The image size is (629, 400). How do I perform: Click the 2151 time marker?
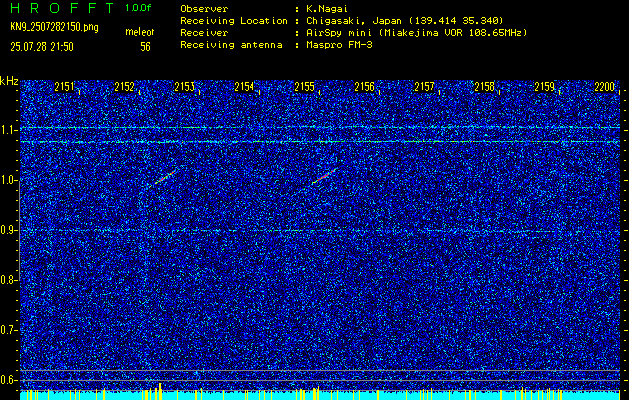(64, 87)
